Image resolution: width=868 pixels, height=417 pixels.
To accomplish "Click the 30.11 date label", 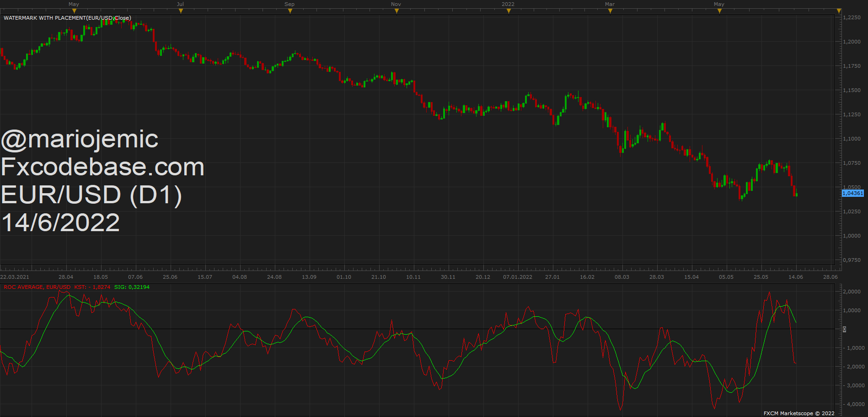I will point(448,277).
